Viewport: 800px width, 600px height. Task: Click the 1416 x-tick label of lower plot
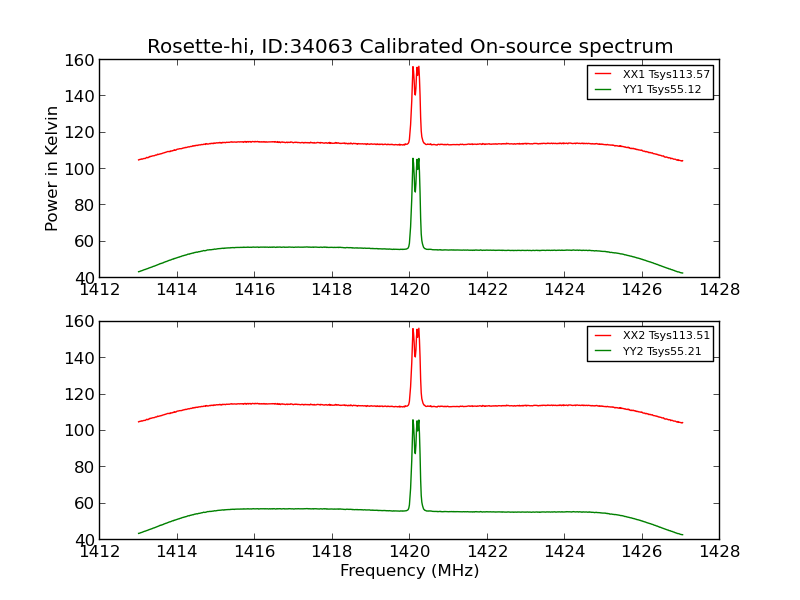tap(255, 552)
